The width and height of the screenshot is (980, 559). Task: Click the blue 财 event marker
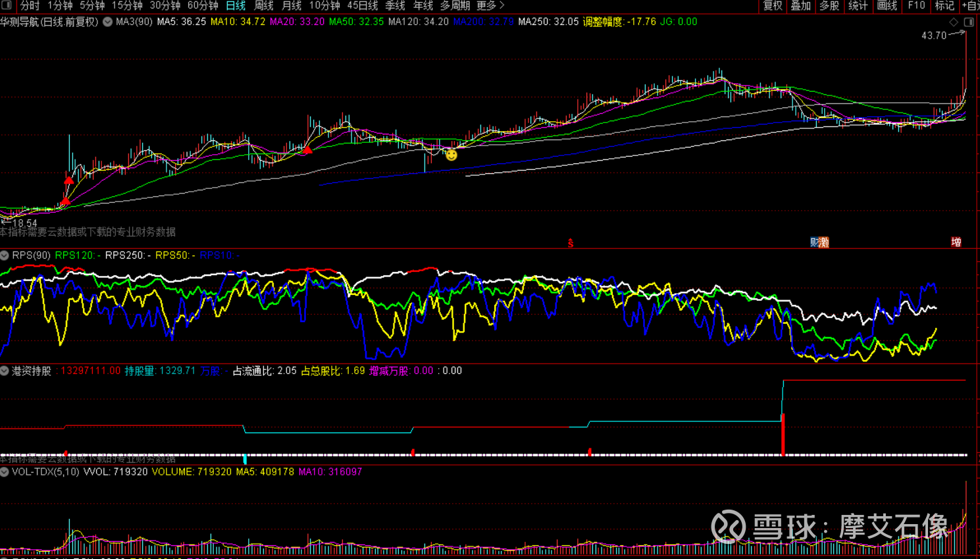click(x=814, y=242)
